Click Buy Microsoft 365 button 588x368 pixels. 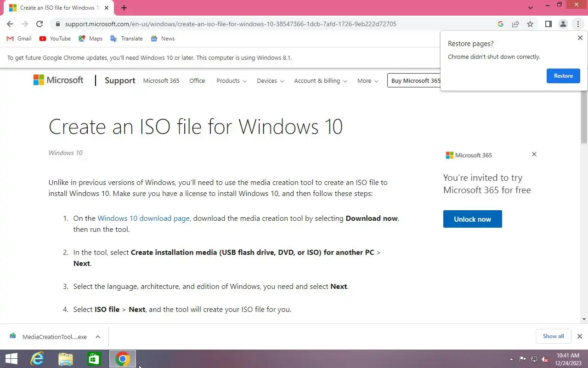(414, 80)
